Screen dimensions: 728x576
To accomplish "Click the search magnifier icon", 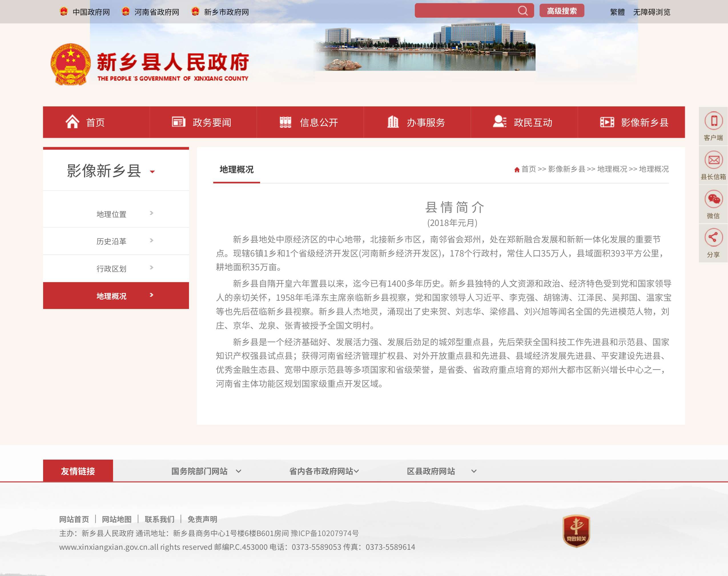I will (522, 11).
